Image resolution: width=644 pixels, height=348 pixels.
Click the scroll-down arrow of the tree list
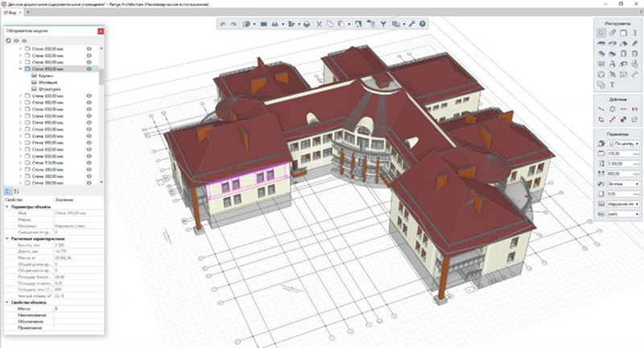[x=101, y=182]
